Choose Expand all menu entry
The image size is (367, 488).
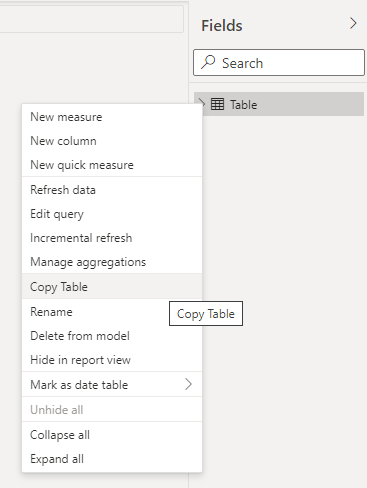point(112,459)
